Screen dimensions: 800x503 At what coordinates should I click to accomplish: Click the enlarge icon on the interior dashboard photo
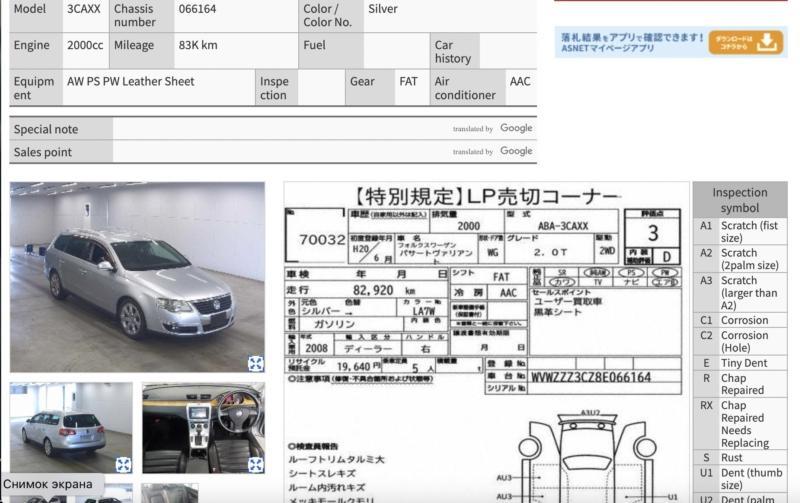[255, 465]
